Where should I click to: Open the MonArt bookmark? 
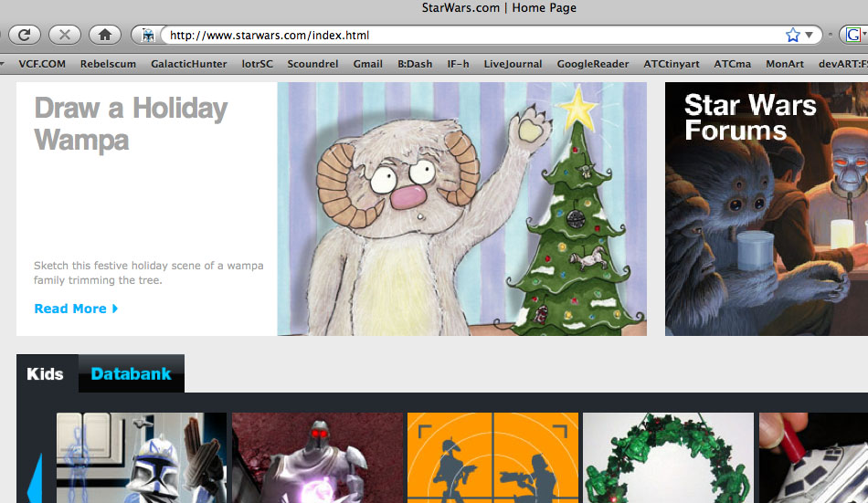pos(785,64)
